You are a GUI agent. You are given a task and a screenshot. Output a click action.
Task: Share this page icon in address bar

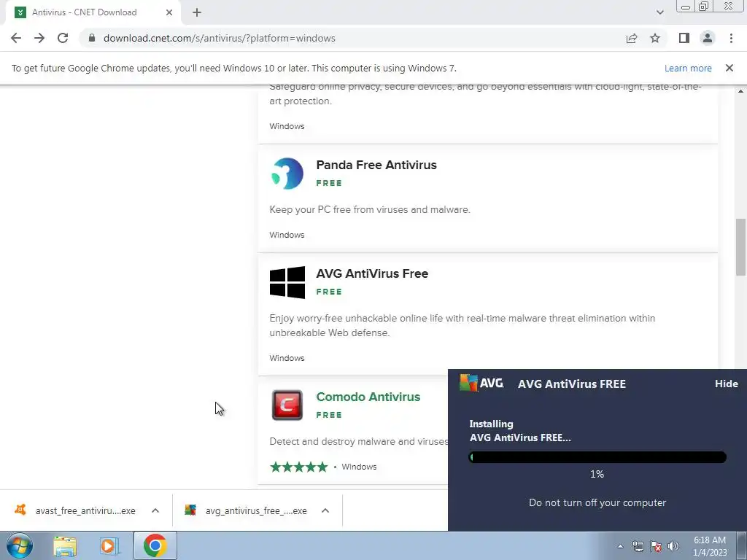tap(632, 38)
